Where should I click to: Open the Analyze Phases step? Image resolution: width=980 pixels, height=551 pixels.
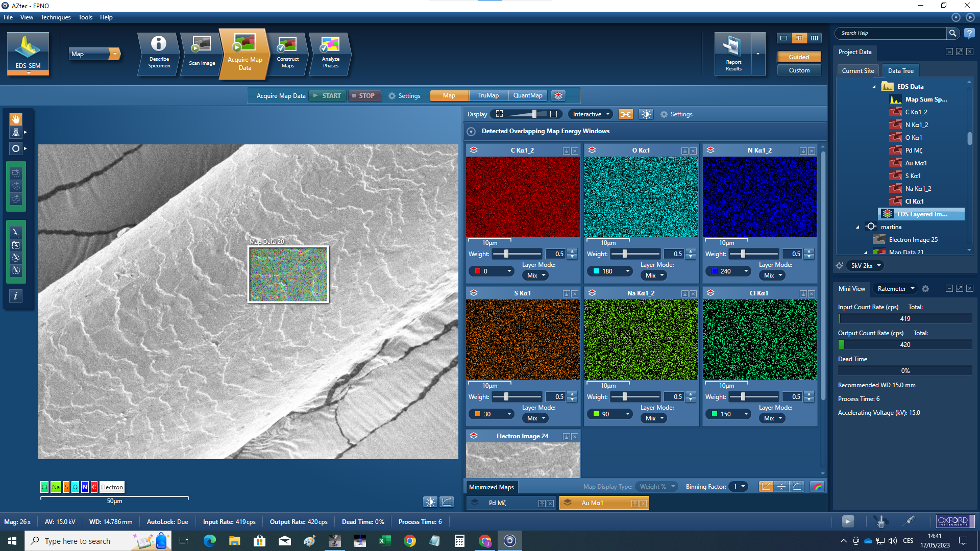(330, 54)
